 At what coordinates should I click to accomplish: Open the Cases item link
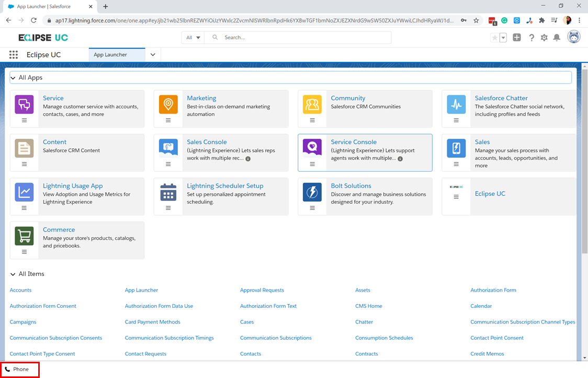coord(247,322)
